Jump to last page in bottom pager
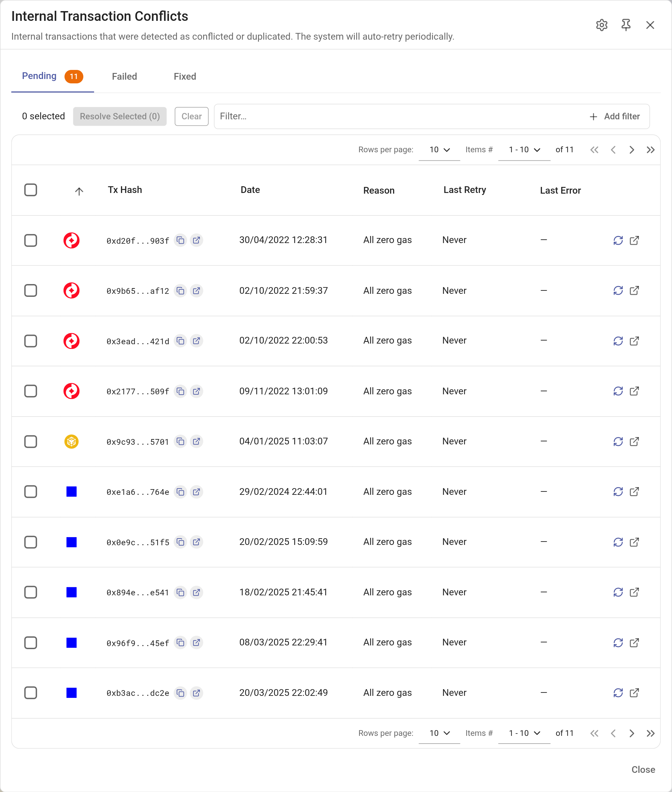 tap(650, 733)
